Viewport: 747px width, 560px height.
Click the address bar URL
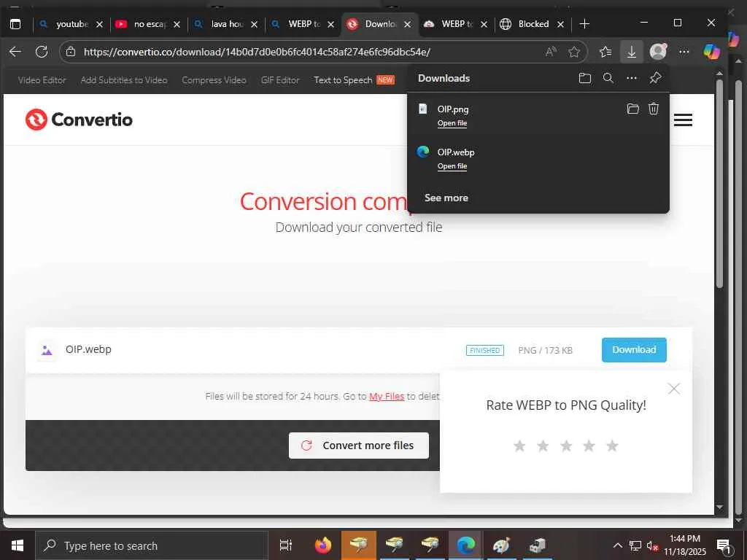point(258,52)
